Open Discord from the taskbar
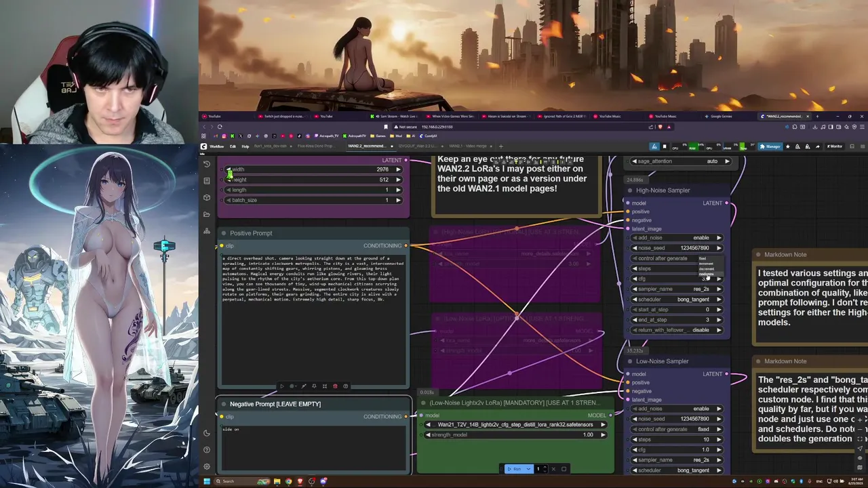The height and width of the screenshot is (488, 868). coord(323,481)
